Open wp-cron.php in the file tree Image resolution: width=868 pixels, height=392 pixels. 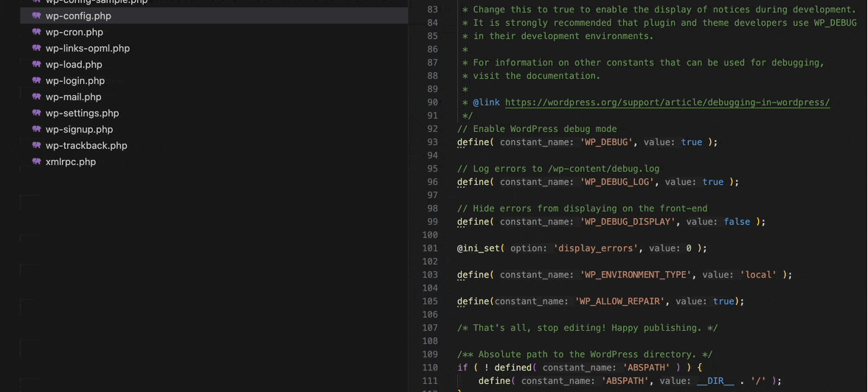point(74,32)
